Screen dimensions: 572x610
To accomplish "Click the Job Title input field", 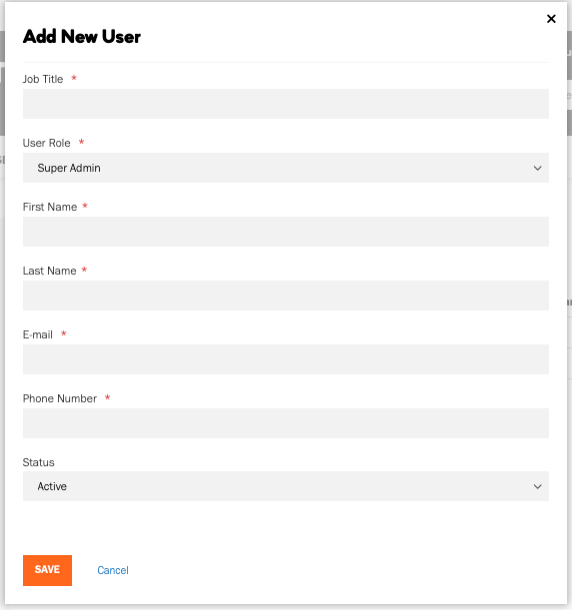I will click(286, 104).
